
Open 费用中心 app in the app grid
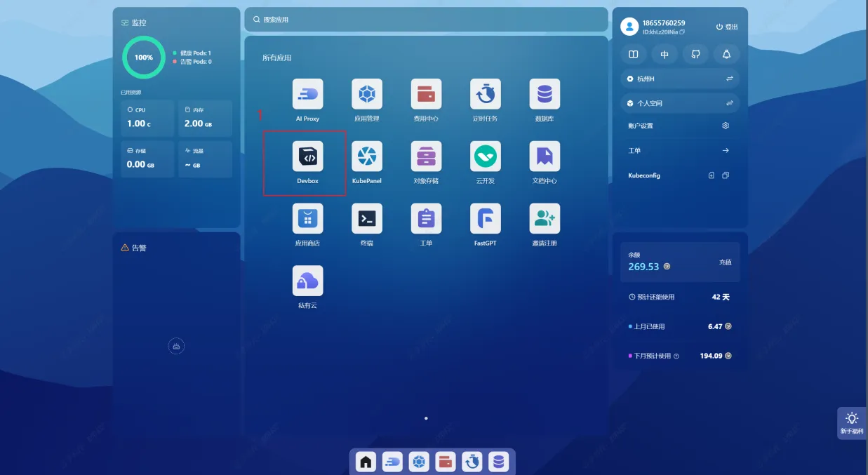point(426,94)
